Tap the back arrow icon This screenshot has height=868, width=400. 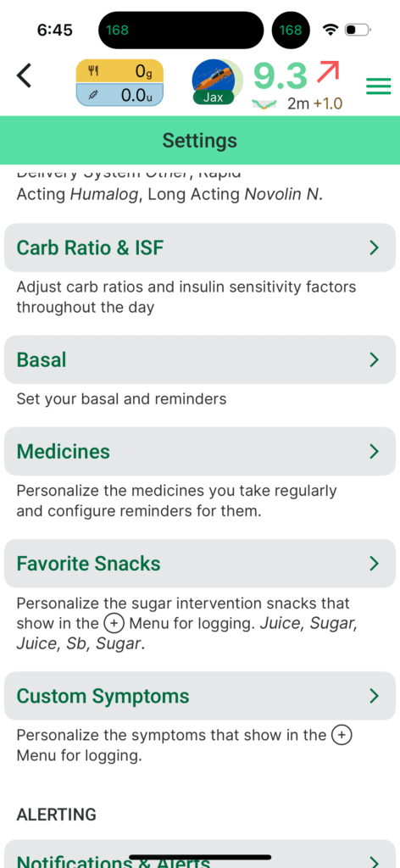(25, 76)
